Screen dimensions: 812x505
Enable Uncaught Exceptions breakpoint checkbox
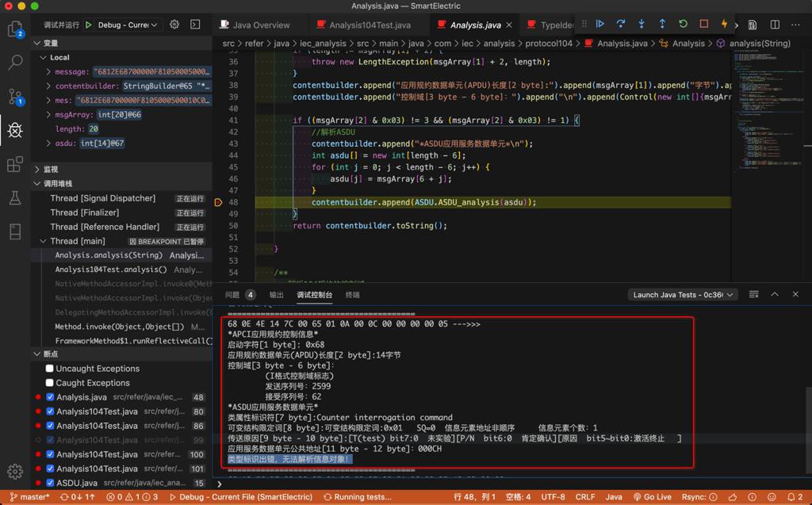[50, 369]
